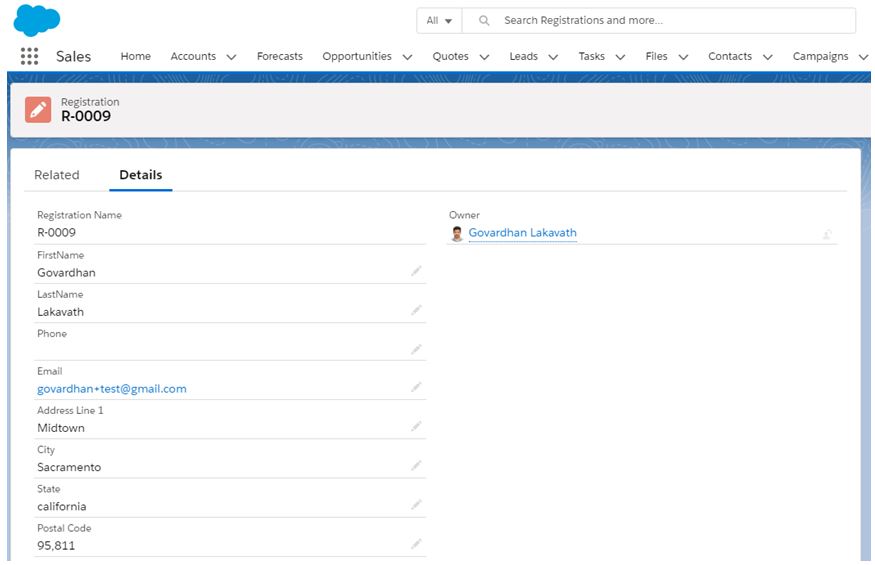The image size is (875, 565).
Task: Edit the LastName field pencil icon
Action: coord(416,310)
